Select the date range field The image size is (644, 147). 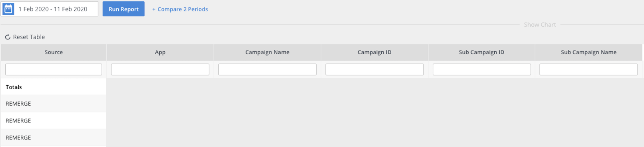coord(49,9)
